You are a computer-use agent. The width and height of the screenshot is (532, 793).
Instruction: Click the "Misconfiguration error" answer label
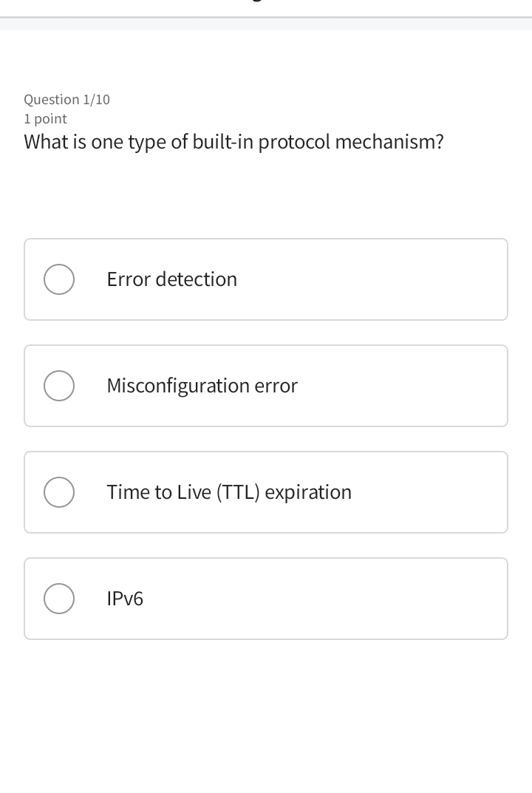(x=202, y=386)
